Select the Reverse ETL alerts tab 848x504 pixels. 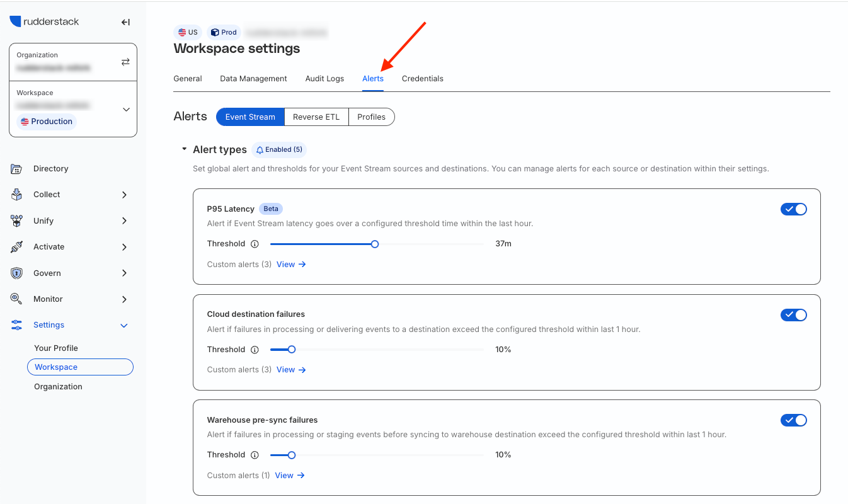[316, 117]
